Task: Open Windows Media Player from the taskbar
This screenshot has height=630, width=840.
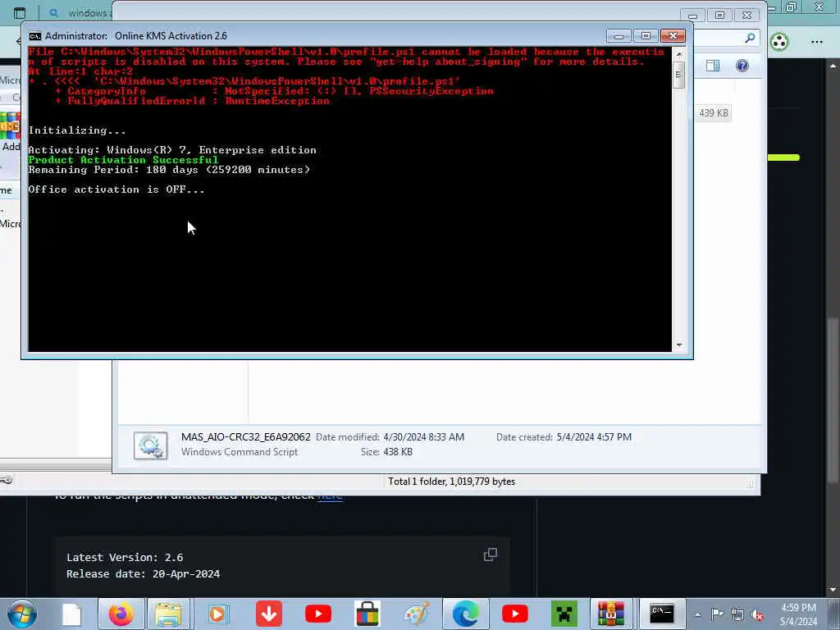Action: [218, 614]
